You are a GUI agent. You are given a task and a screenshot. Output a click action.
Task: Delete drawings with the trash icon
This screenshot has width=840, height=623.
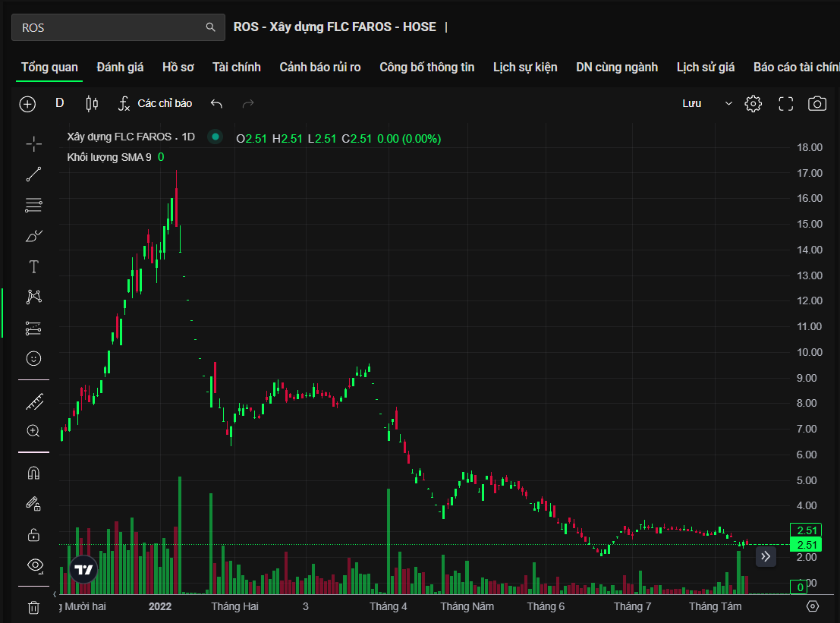click(x=33, y=607)
